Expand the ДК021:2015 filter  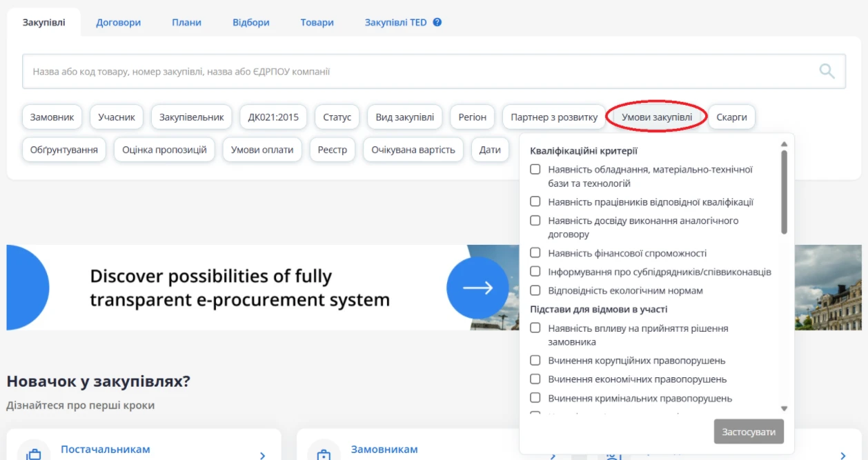point(274,117)
